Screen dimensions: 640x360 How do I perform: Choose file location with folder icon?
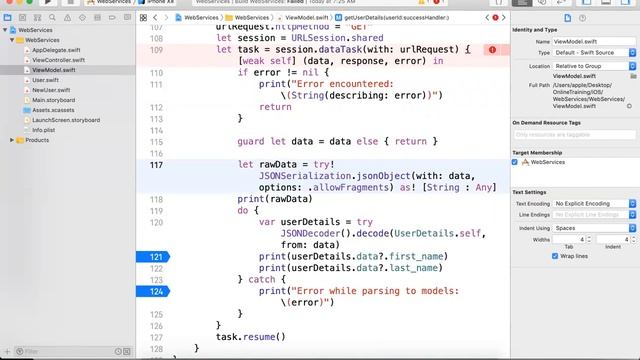point(633,76)
